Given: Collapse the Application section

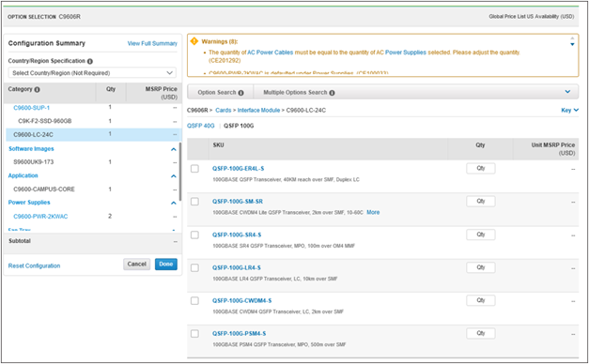Looking at the screenshot, I should [173, 176].
